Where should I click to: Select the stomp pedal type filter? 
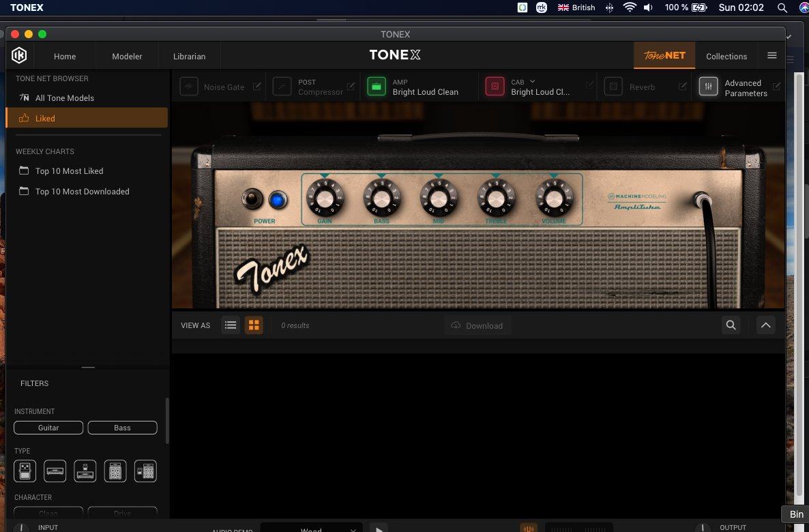point(25,471)
